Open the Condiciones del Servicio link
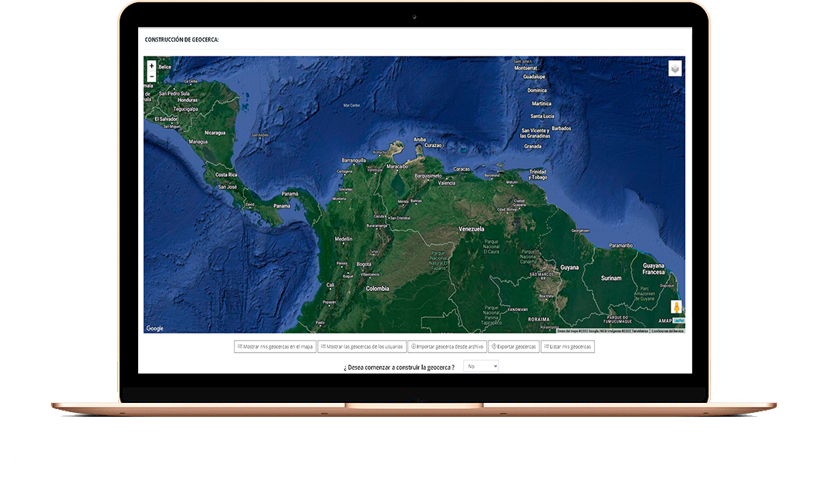This screenshot has width=835, height=504. (x=667, y=331)
